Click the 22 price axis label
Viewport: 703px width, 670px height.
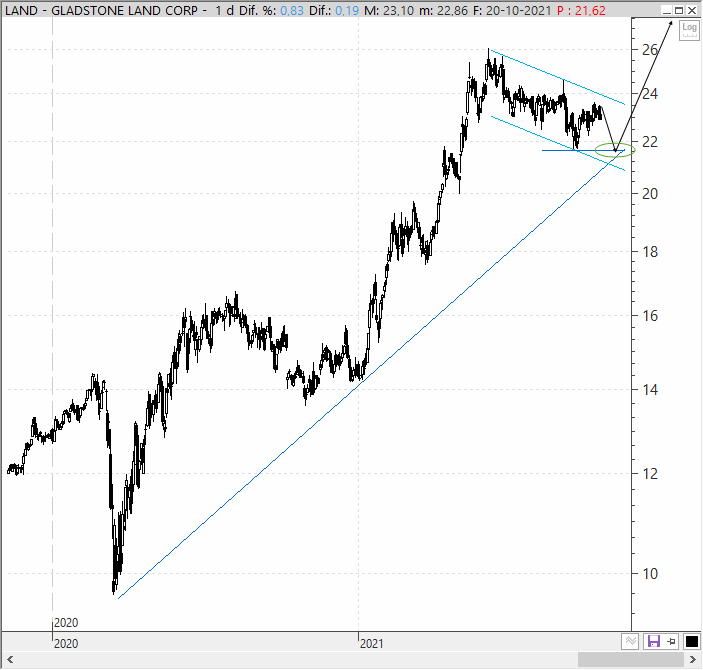click(650, 142)
